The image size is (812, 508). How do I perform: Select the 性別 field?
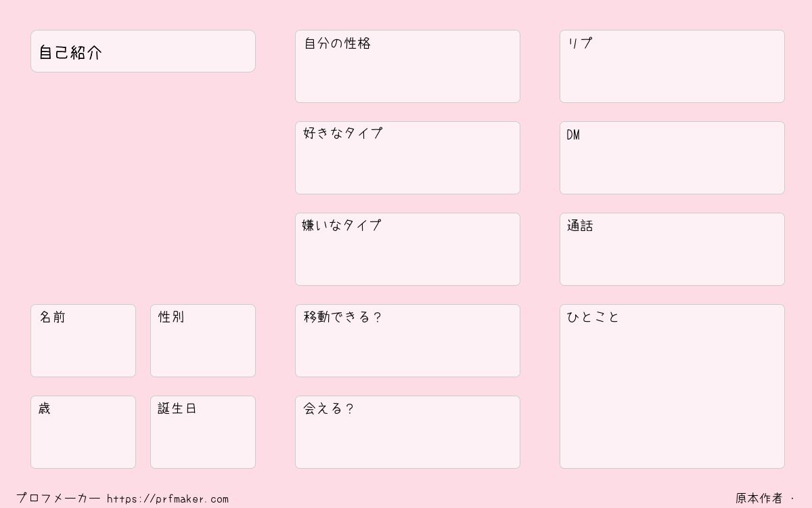coord(203,341)
